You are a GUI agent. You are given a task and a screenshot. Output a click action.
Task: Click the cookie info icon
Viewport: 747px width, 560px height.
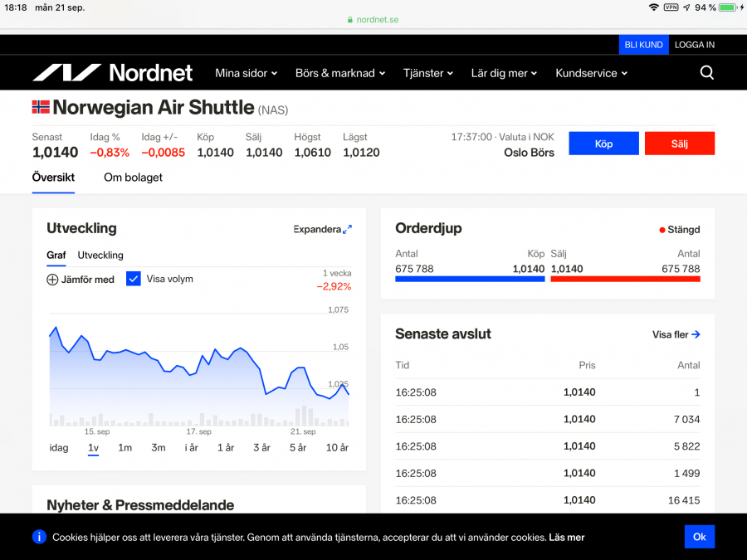[x=39, y=537]
